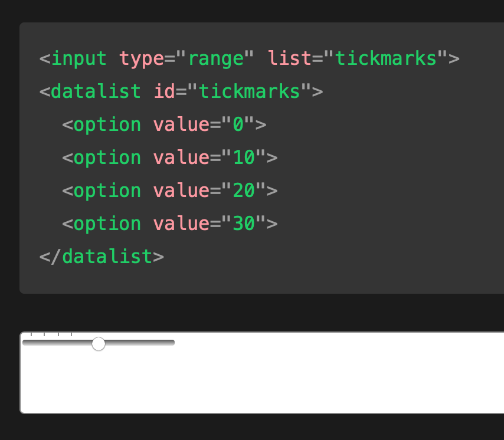Image resolution: width=504 pixels, height=440 pixels.
Task: Click the code line with option value="30"
Action: (170, 224)
